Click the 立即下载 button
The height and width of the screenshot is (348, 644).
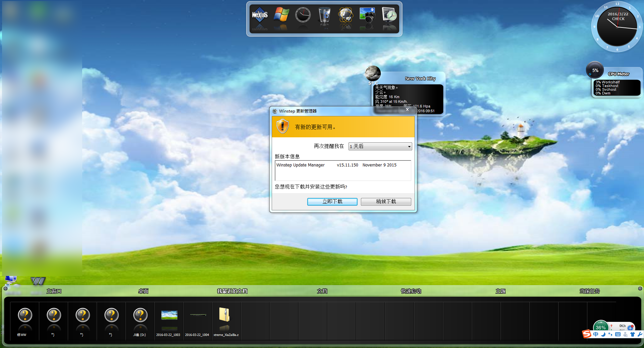[332, 202]
